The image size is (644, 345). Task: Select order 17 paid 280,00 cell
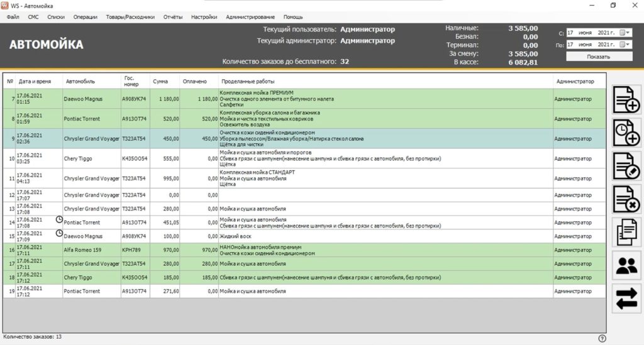199,264
